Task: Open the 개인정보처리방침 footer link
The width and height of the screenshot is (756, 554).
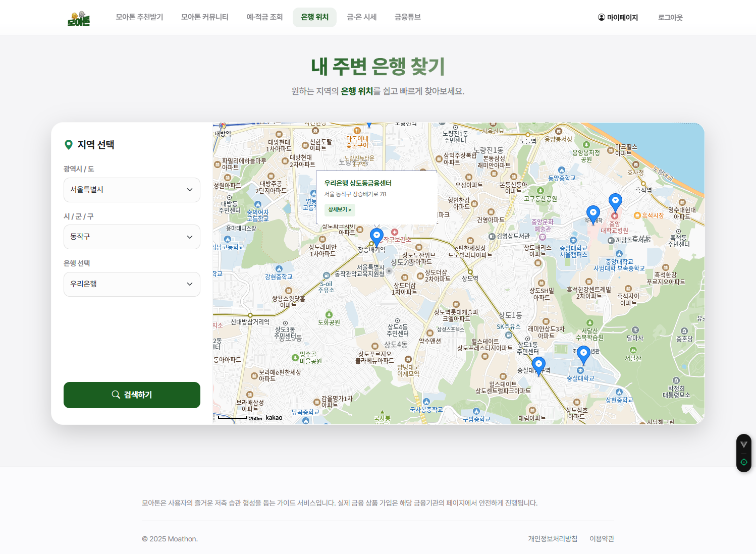Action: pyautogui.click(x=552, y=539)
